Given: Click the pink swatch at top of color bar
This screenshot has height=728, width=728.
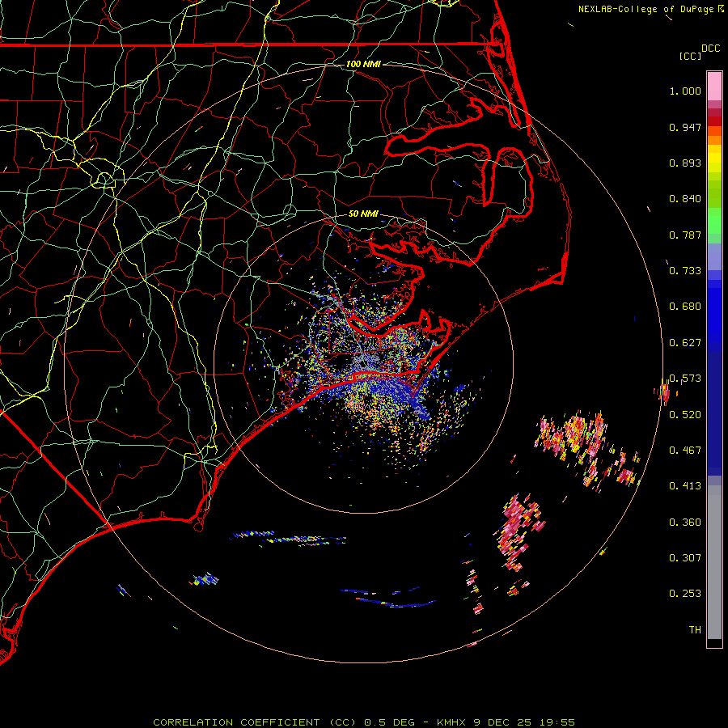Looking at the screenshot, I should 714,86.
